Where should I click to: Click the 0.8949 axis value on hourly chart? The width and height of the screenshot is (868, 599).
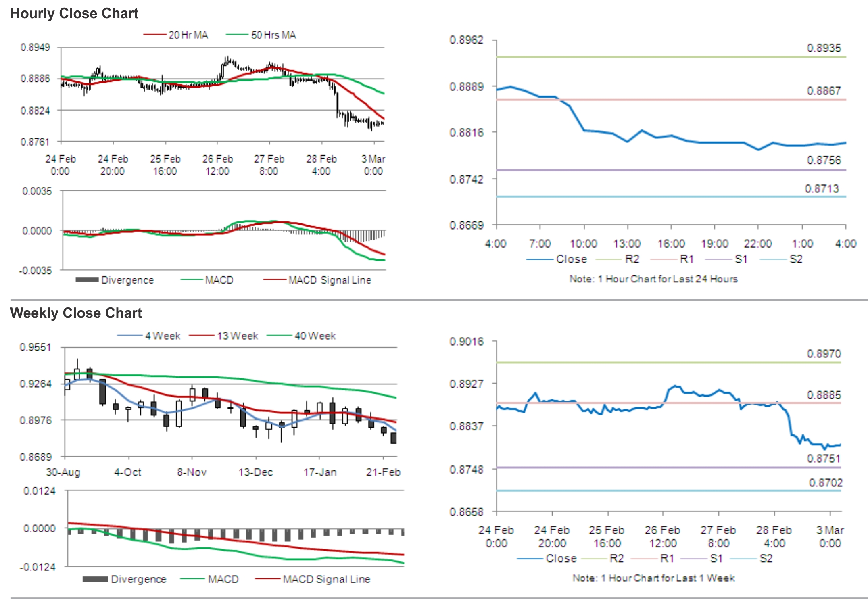pos(35,48)
